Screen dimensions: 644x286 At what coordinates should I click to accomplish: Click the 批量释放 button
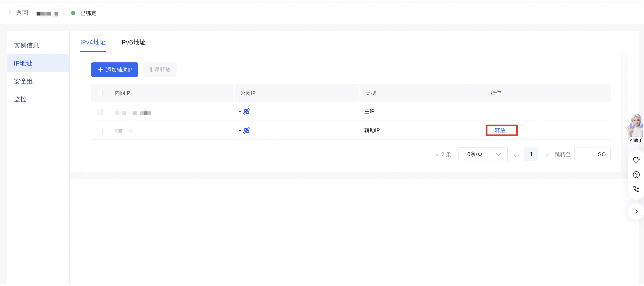pyautogui.click(x=160, y=70)
